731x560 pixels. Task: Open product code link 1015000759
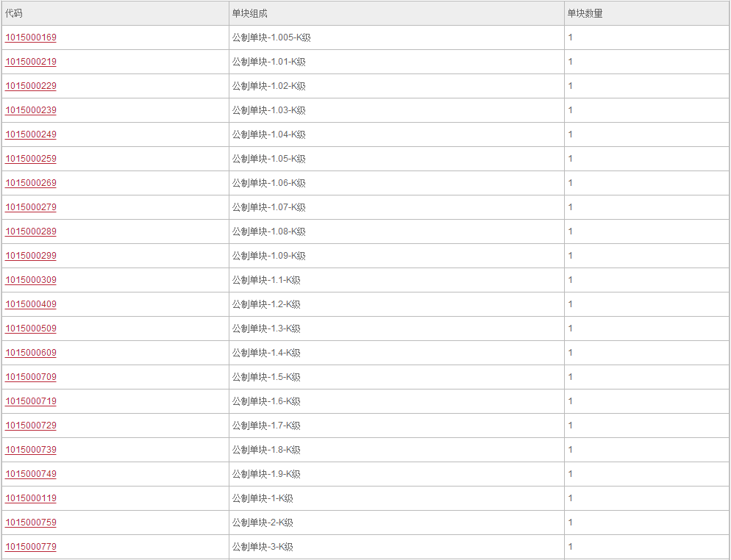coord(31,522)
